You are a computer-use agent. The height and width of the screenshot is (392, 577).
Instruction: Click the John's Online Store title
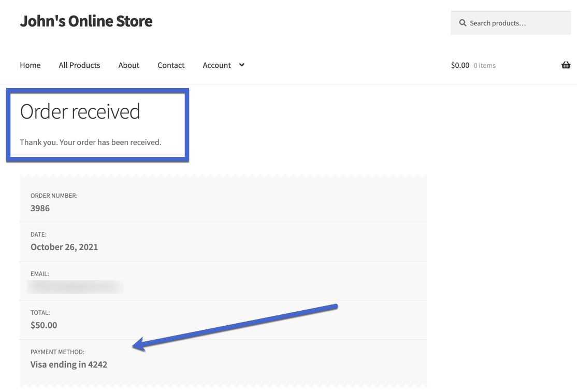click(x=86, y=21)
